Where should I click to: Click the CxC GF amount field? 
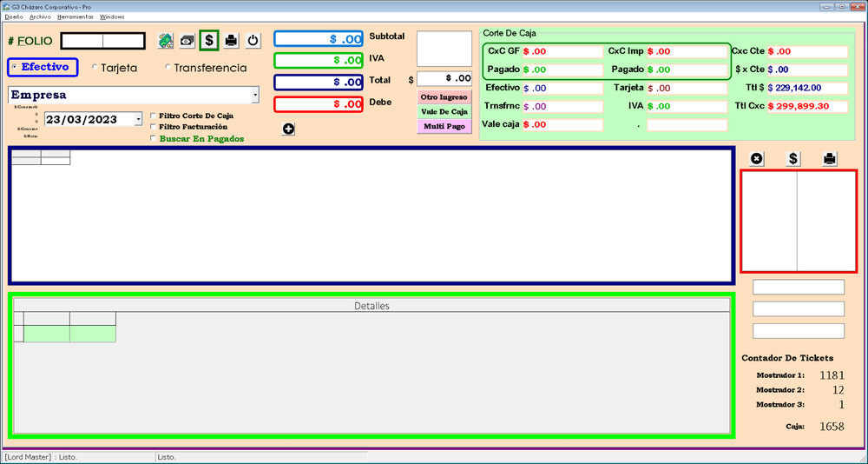[562, 51]
